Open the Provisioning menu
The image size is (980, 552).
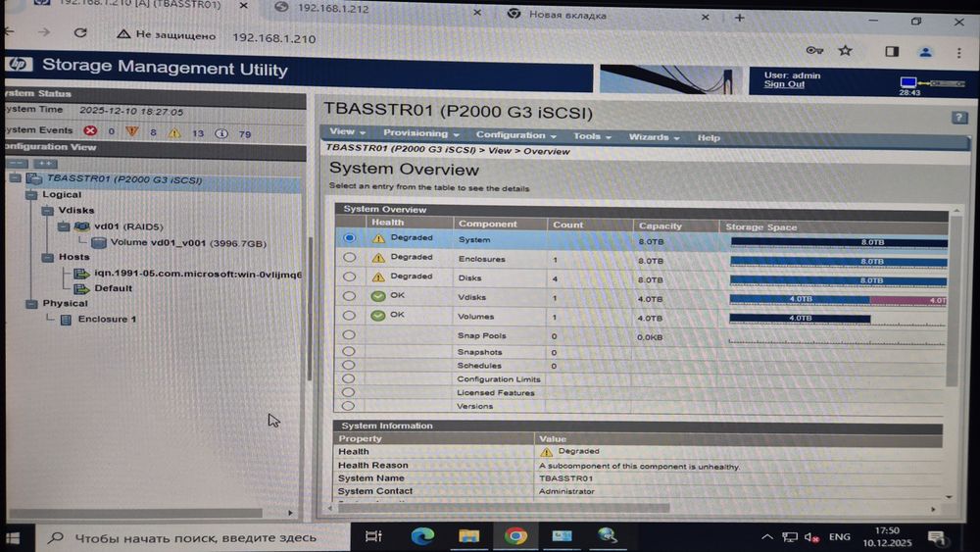tap(421, 133)
